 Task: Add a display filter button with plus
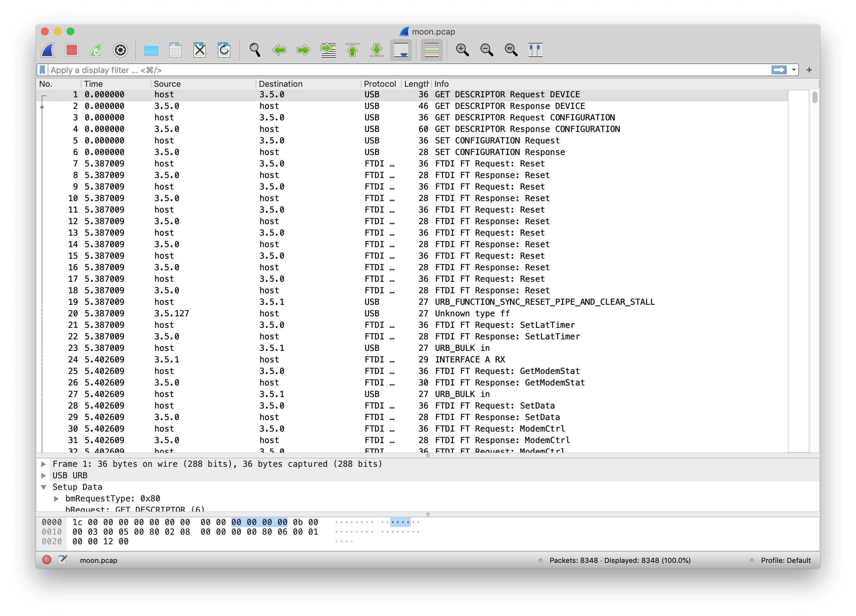809,70
